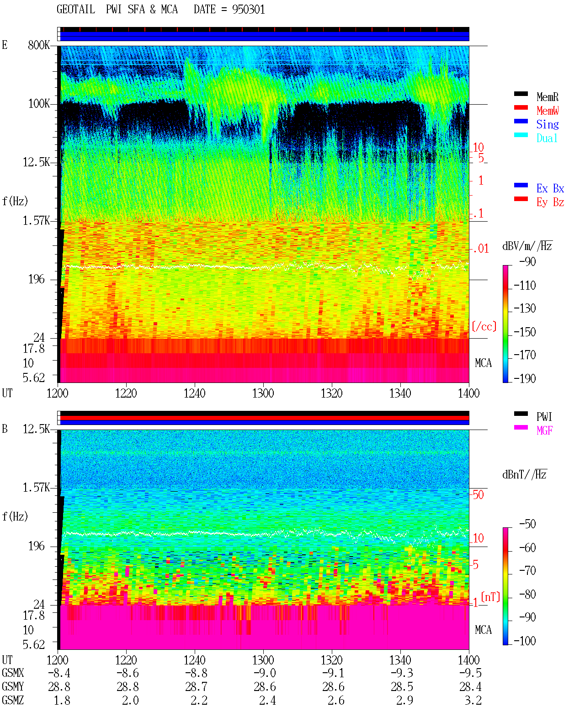Click the E panel letter label

(5, 45)
